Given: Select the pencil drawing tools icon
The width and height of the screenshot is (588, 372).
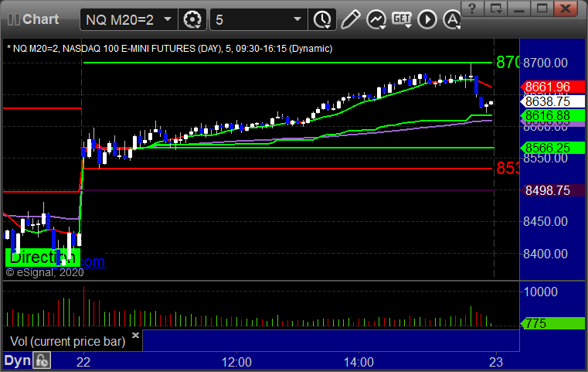Looking at the screenshot, I should (350, 19).
